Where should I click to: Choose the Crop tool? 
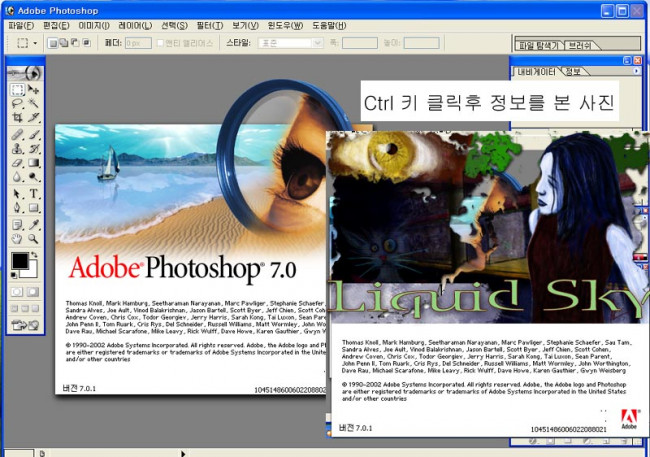click(17, 118)
